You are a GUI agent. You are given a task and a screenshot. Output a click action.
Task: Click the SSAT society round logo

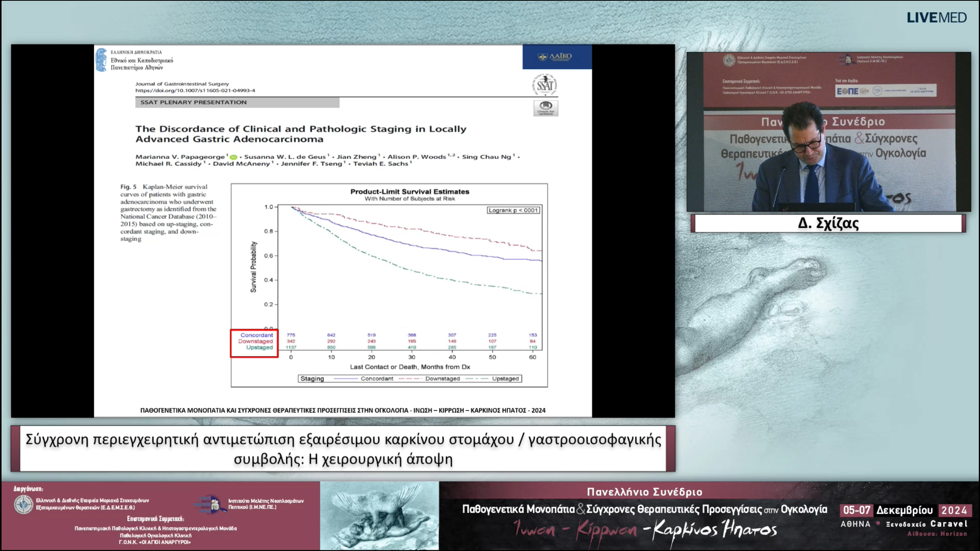click(x=545, y=85)
